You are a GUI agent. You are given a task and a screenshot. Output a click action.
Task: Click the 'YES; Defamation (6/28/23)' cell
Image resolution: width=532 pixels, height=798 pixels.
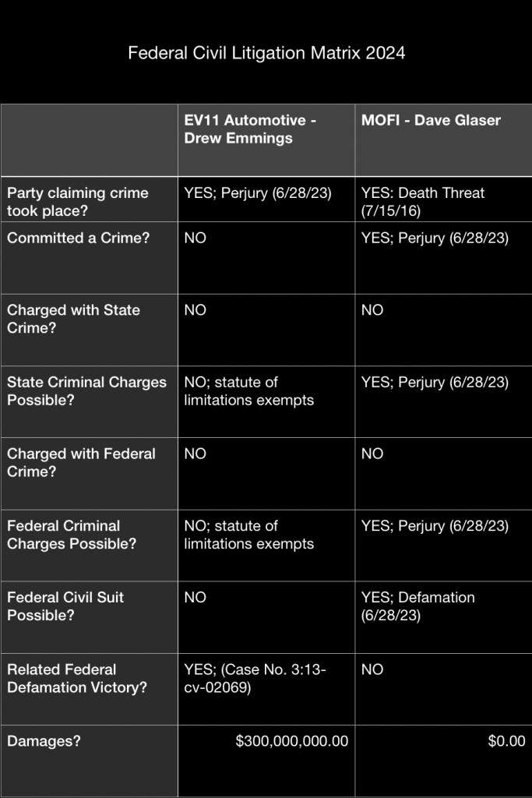(x=418, y=606)
